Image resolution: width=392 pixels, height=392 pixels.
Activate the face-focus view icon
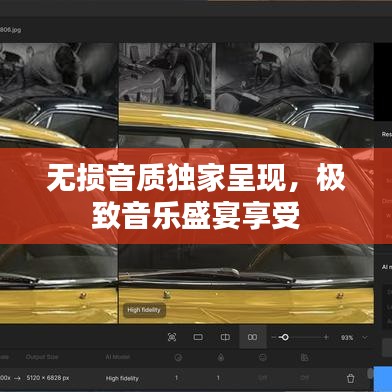click(x=172, y=337)
